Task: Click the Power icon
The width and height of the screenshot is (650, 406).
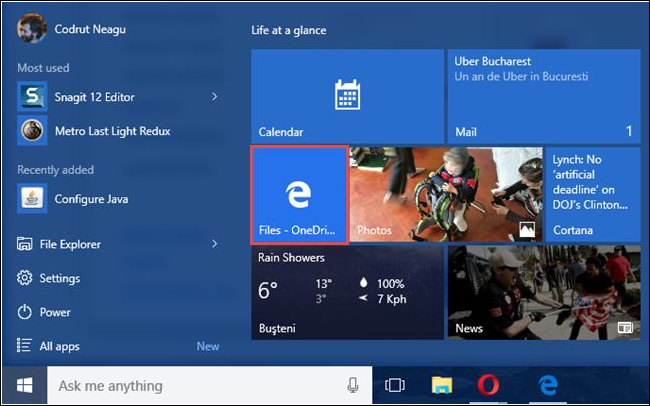Action: pyautogui.click(x=24, y=312)
